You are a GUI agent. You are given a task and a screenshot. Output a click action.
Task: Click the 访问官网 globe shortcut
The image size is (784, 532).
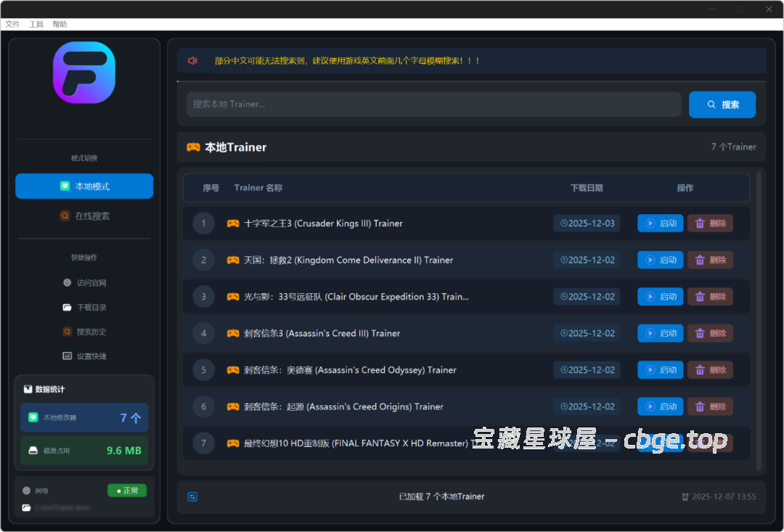[x=84, y=283]
